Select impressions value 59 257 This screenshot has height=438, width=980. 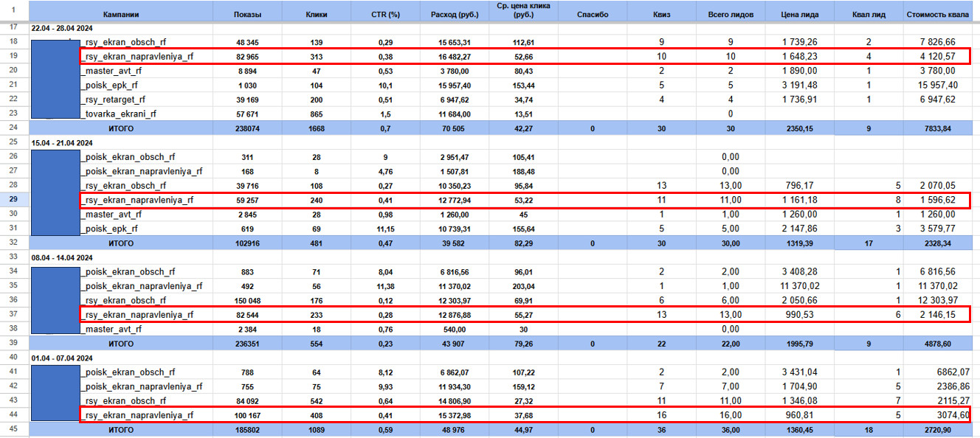click(x=247, y=200)
